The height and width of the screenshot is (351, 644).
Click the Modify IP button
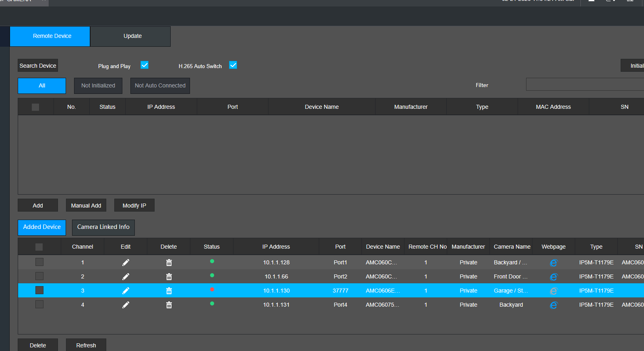click(x=134, y=206)
